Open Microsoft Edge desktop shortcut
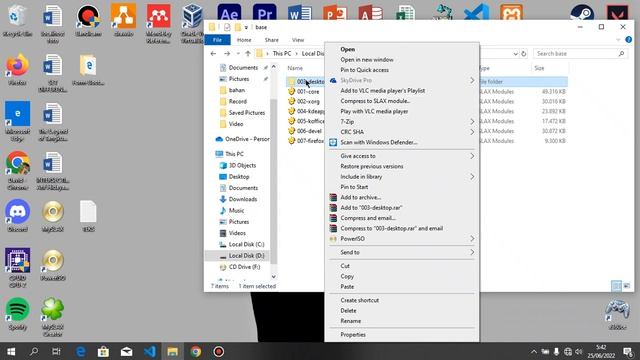 [17, 114]
